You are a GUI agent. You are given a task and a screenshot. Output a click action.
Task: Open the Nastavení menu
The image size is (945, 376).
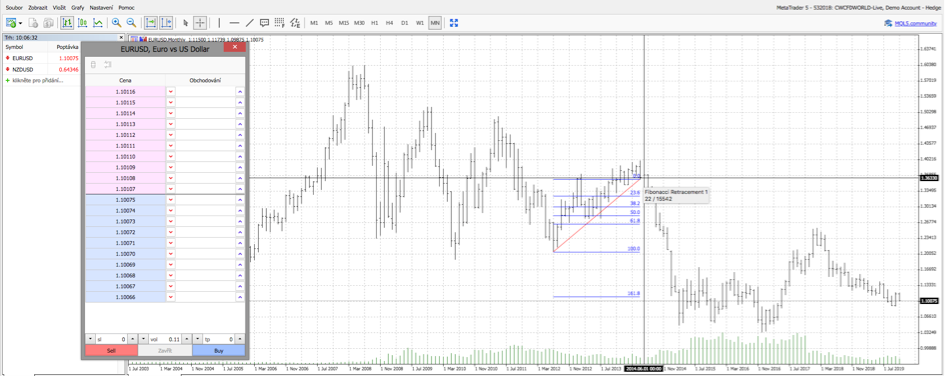102,8
